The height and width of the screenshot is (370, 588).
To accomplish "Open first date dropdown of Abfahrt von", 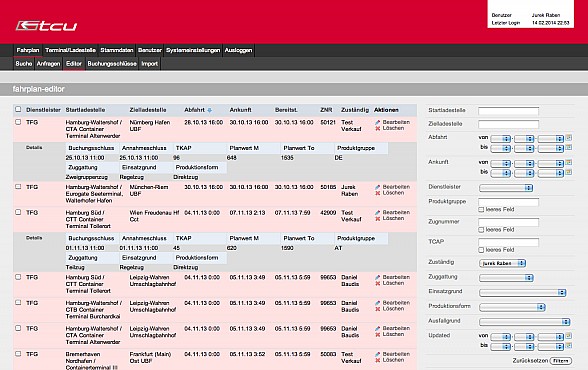I will tap(501, 139).
